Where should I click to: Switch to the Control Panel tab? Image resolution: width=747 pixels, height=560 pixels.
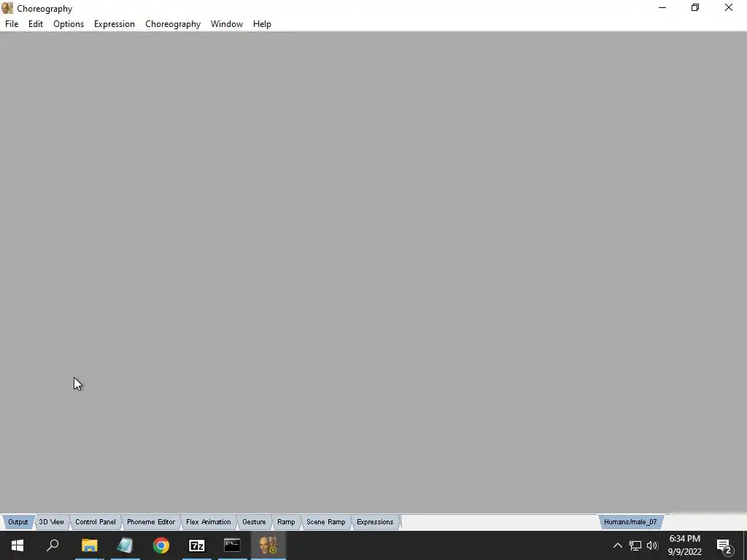(96, 522)
